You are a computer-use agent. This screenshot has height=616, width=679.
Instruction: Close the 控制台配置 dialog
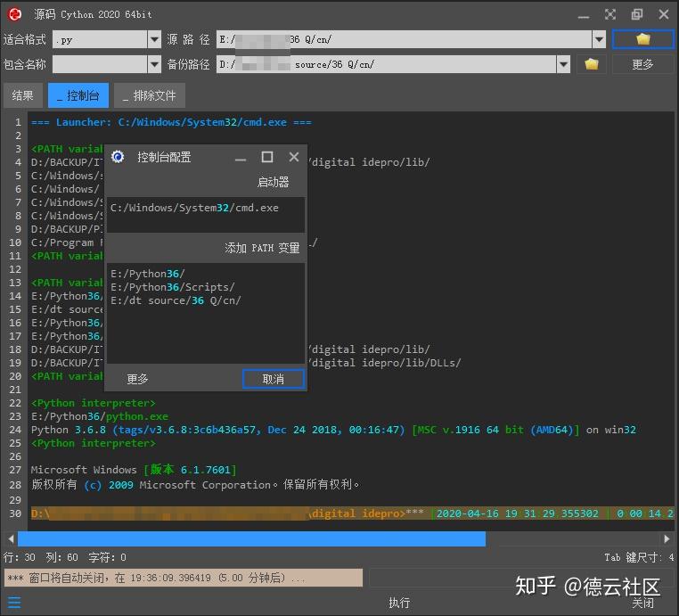click(x=294, y=157)
